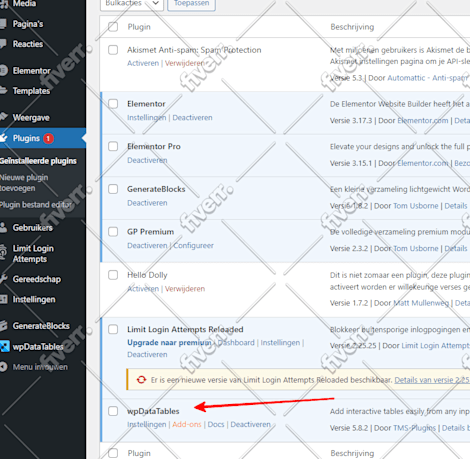This screenshot has height=459, width=470.
Task: Click the Templates folder icon
Action: pos(3,90)
